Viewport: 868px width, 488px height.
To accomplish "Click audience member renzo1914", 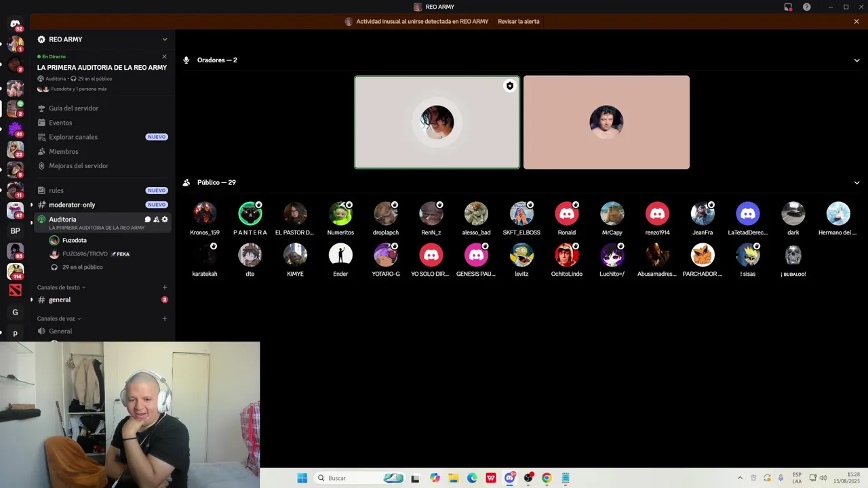I will [x=657, y=219].
